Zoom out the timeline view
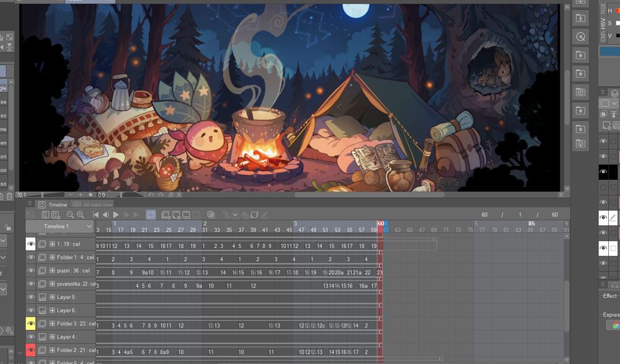 [70, 215]
